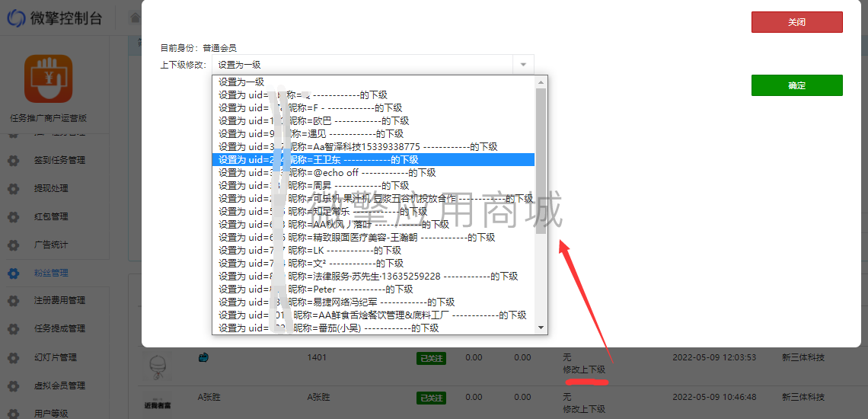This screenshot has width=868, height=419.
Task: Click 已关注 badge in A张胜 row
Action: 431,398
